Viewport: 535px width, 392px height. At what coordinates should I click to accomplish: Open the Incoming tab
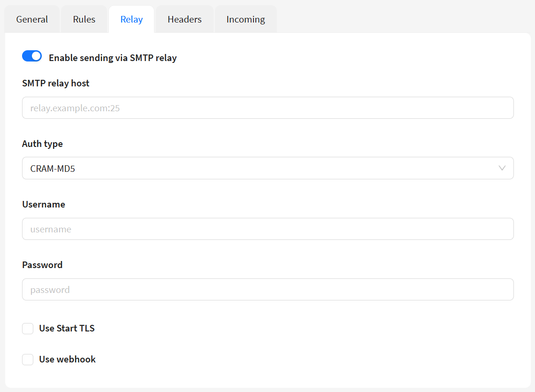click(245, 19)
